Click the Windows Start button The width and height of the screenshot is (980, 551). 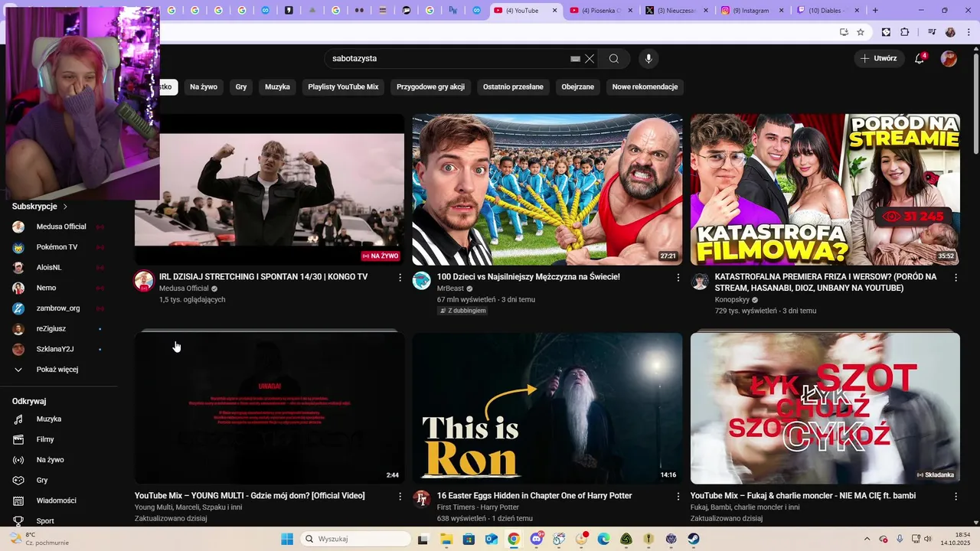(287, 539)
